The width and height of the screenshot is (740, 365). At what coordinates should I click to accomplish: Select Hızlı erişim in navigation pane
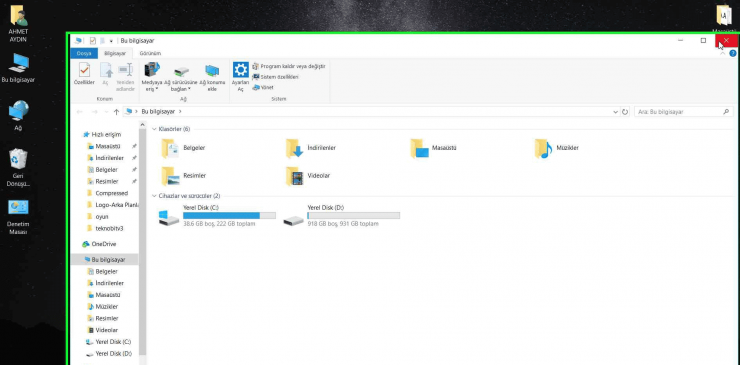coord(102,135)
